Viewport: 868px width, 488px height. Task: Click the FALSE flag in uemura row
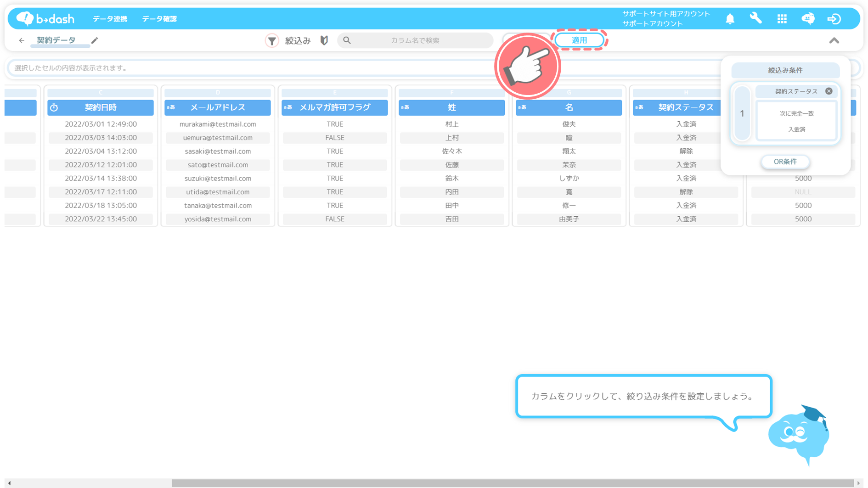coord(335,138)
